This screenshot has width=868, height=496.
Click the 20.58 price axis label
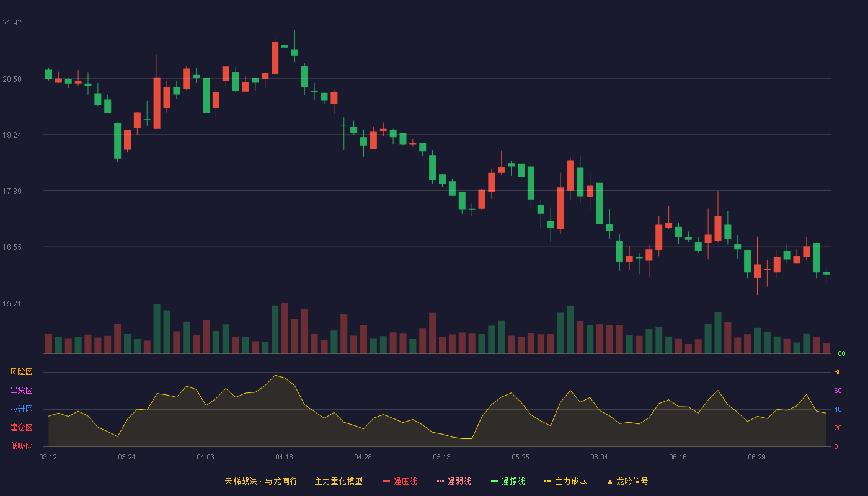tap(12, 79)
